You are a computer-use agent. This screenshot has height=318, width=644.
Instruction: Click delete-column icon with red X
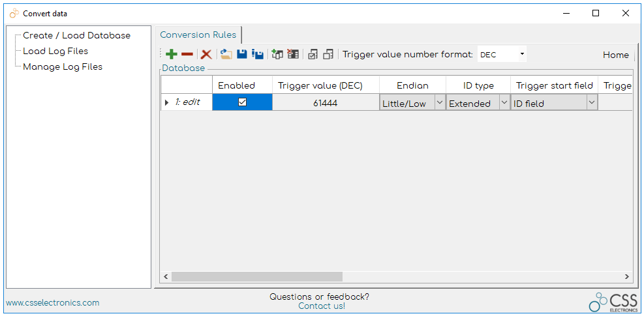tap(293, 54)
